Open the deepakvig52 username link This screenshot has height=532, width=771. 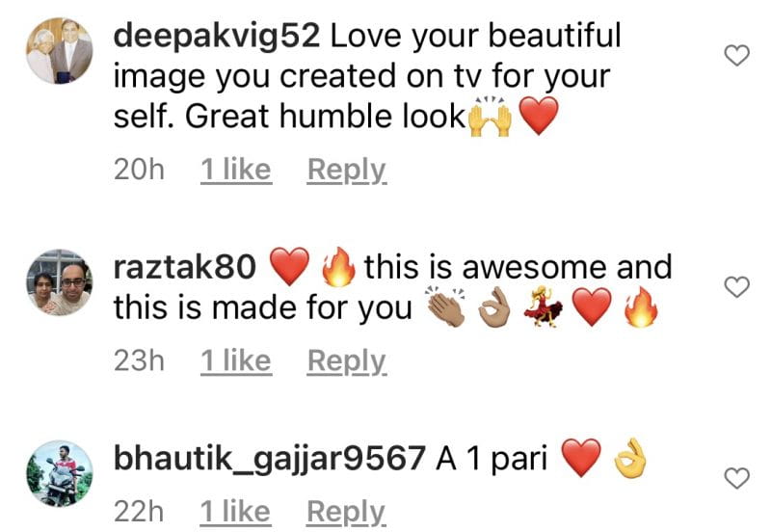click(x=217, y=37)
